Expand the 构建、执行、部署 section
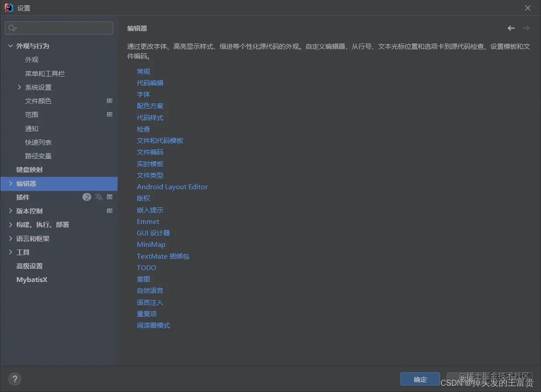This screenshot has width=541, height=392. pyautogui.click(x=10, y=224)
